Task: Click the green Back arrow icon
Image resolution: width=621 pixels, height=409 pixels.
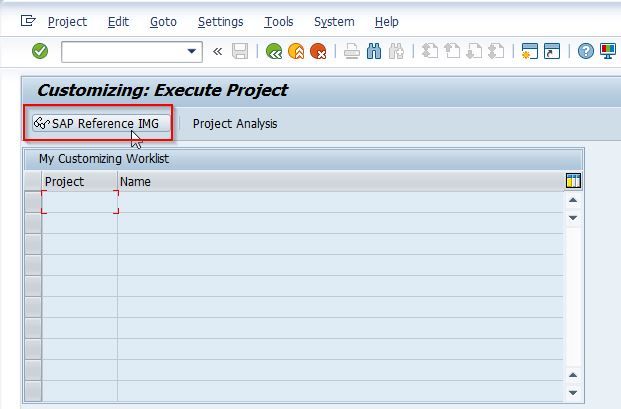Action: coord(274,51)
